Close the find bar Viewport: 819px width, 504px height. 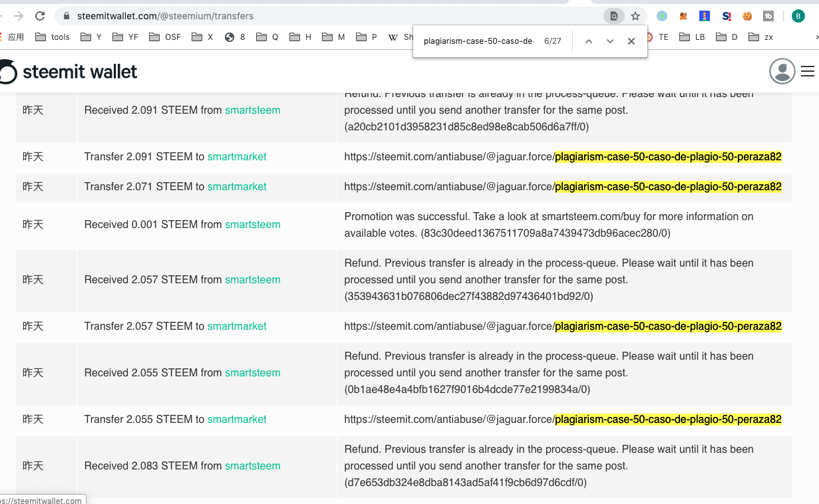(631, 41)
